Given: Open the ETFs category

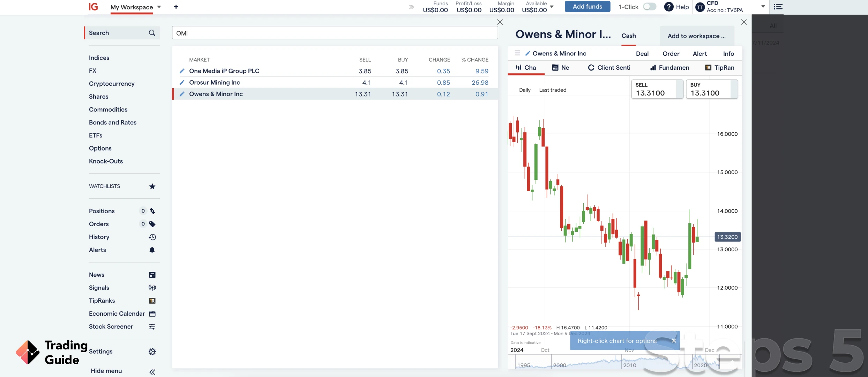Looking at the screenshot, I should [x=96, y=136].
